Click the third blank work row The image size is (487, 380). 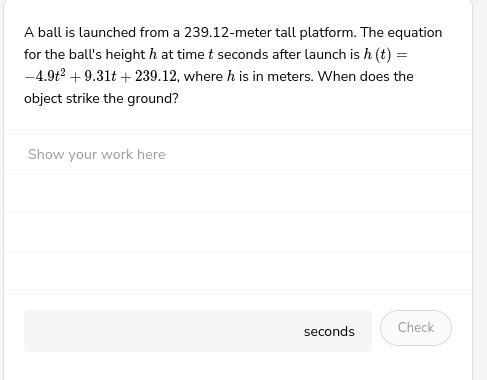[x=238, y=232]
